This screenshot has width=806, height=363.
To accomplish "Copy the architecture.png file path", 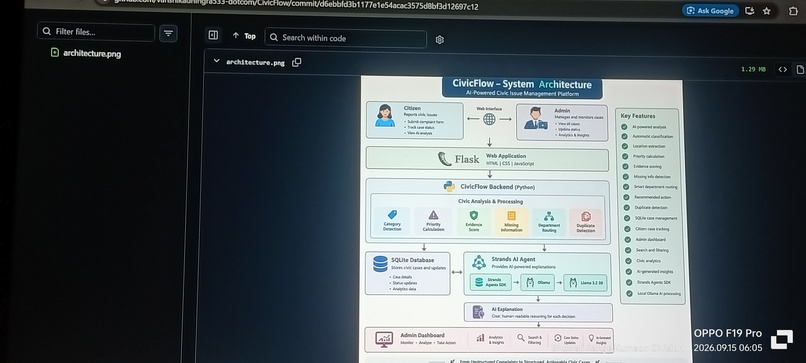I will click(297, 62).
